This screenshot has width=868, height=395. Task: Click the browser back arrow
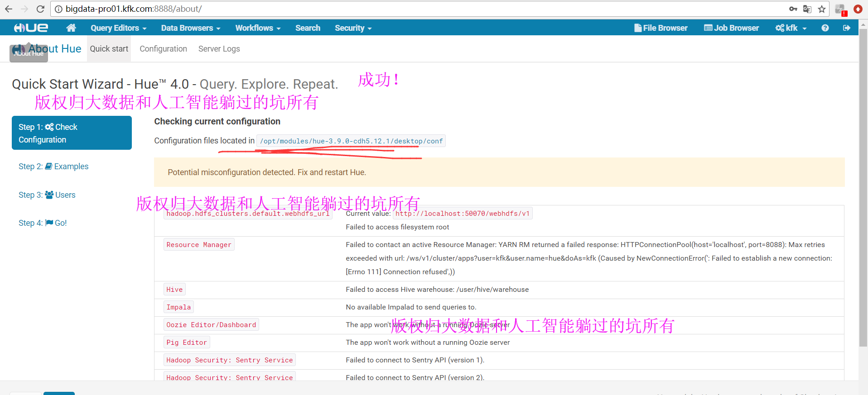pos(9,9)
